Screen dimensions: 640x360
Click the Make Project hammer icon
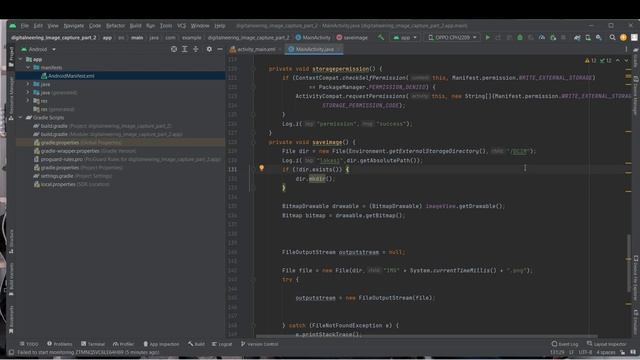pos(380,38)
